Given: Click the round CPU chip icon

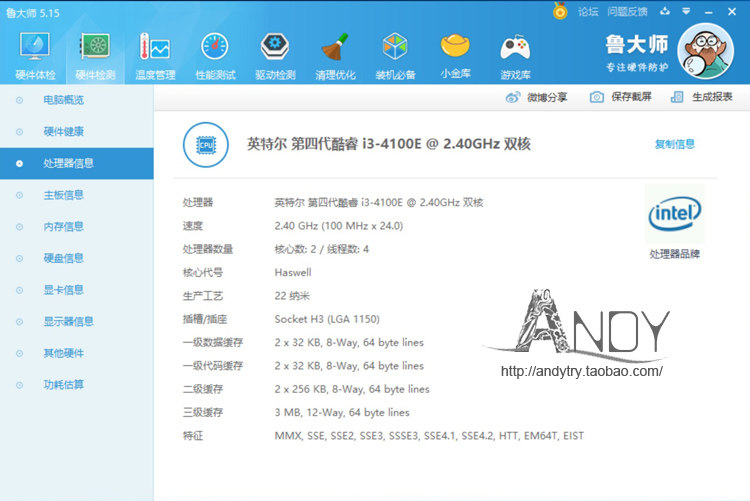Looking at the screenshot, I should (206, 145).
